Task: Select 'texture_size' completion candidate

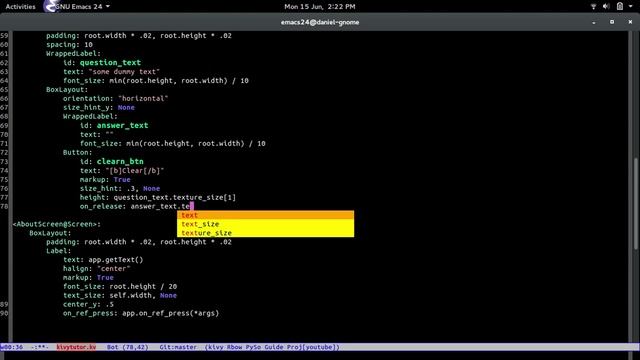Action: tap(265, 233)
